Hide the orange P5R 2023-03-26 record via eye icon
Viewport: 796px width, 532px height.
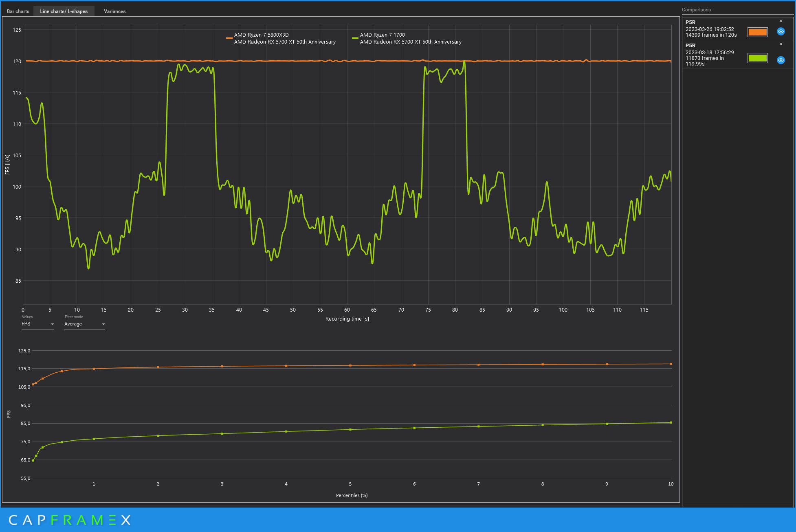pyautogui.click(x=781, y=31)
